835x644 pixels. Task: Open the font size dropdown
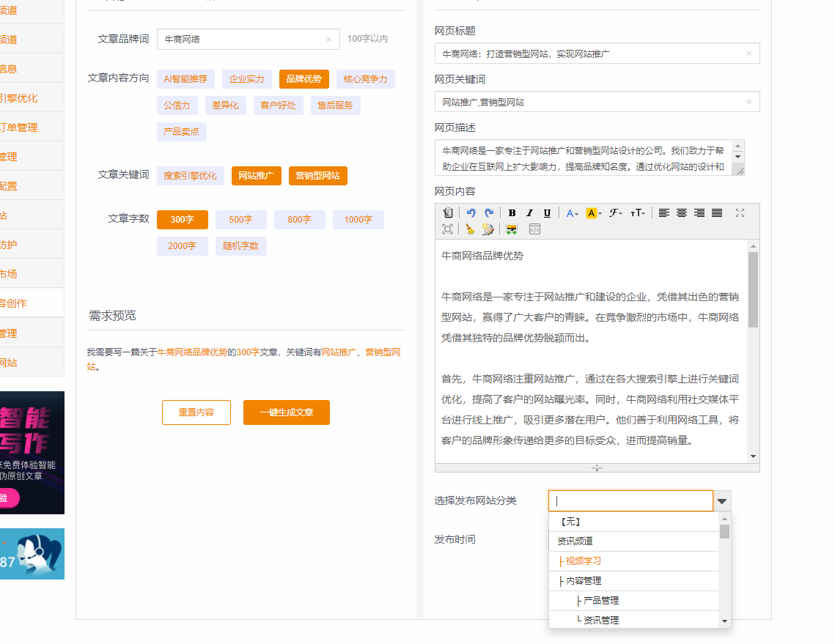pos(638,213)
